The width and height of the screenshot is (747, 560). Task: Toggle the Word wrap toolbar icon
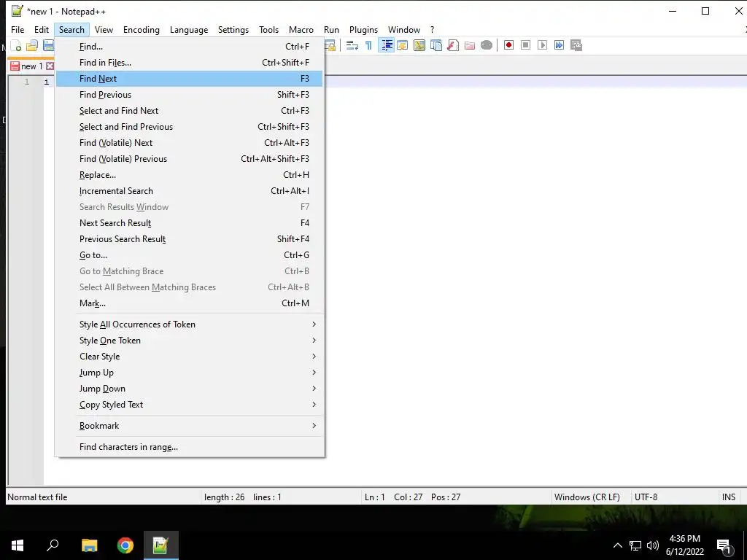352,45
